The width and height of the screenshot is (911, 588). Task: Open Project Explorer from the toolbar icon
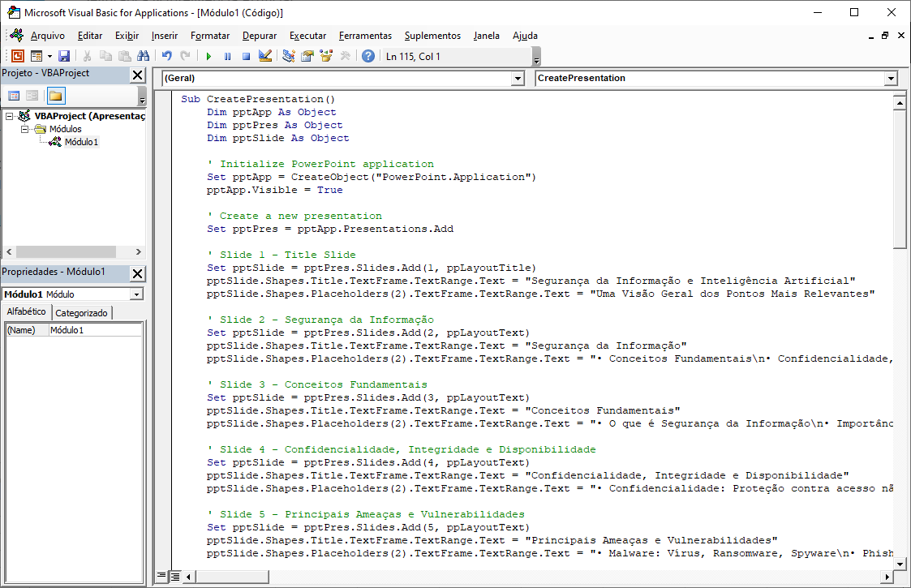pos(288,56)
